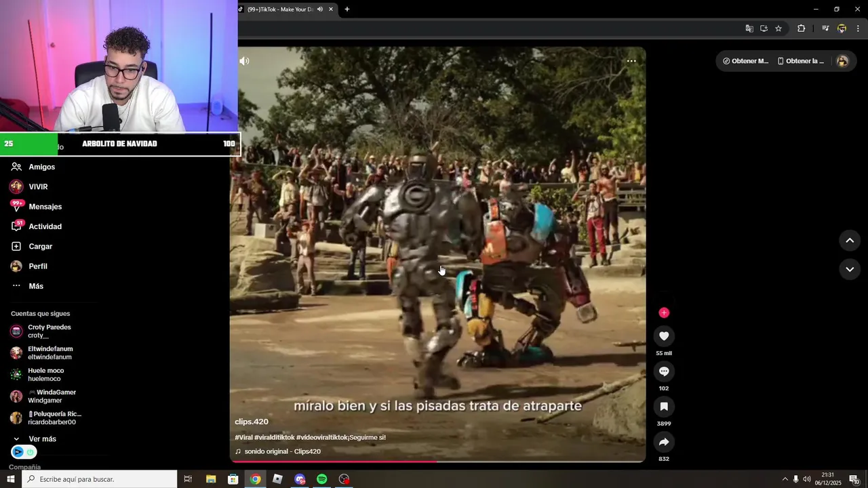Image resolution: width=868 pixels, height=488 pixels.
Task: Translate this page using Chrome icon
Action: pyautogui.click(x=749, y=28)
